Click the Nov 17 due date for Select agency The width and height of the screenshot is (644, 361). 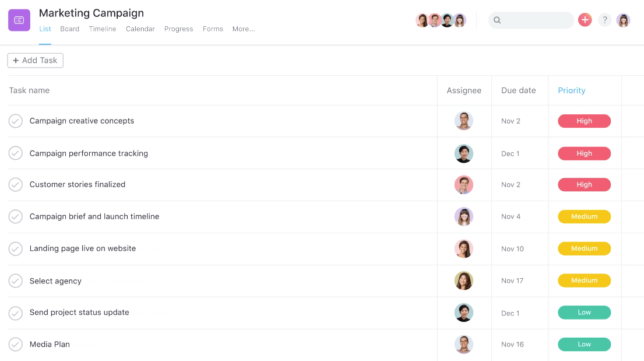[512, 281]
